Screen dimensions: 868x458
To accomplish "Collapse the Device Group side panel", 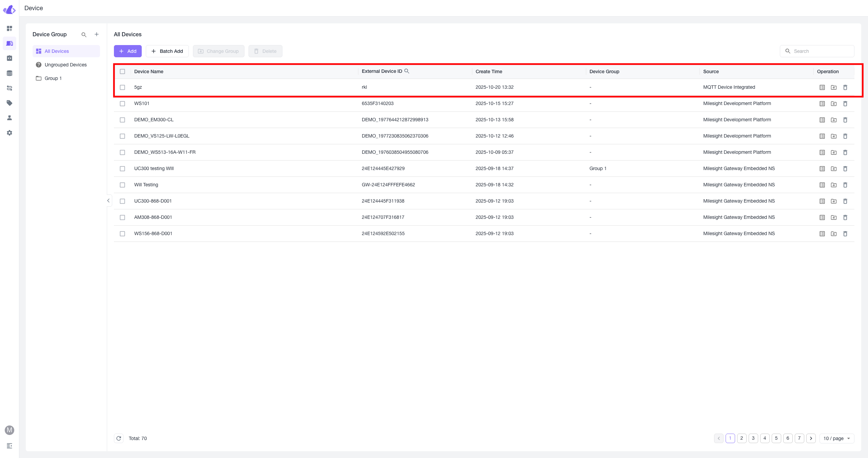I will click(x=108, y=201).
